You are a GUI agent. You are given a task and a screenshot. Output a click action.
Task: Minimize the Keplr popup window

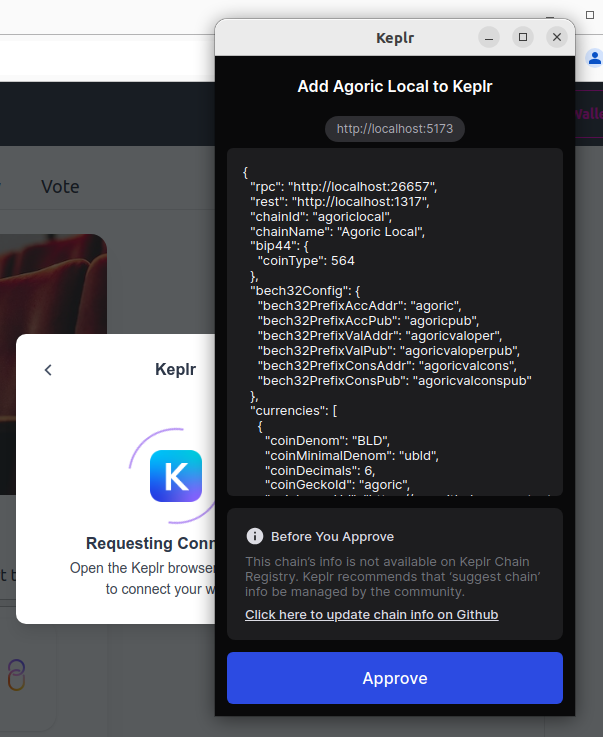pyautogui.click(x=489, y=37)
